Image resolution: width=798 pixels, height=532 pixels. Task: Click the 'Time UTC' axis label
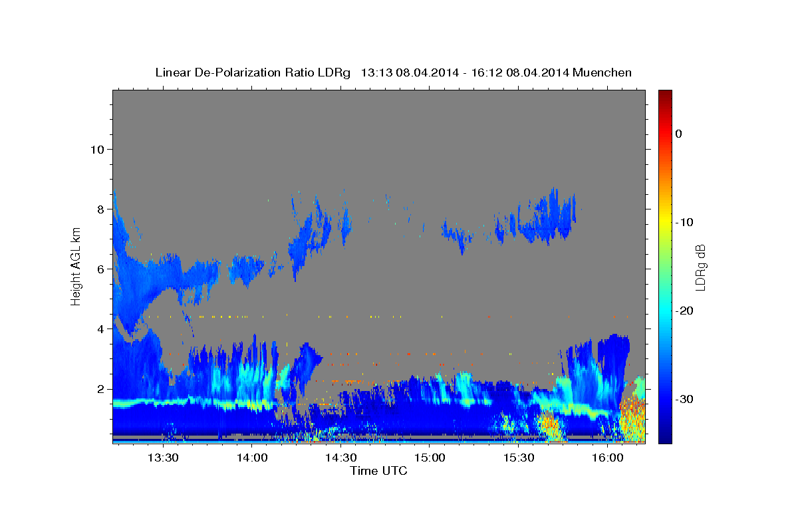(x=378, y=471)
